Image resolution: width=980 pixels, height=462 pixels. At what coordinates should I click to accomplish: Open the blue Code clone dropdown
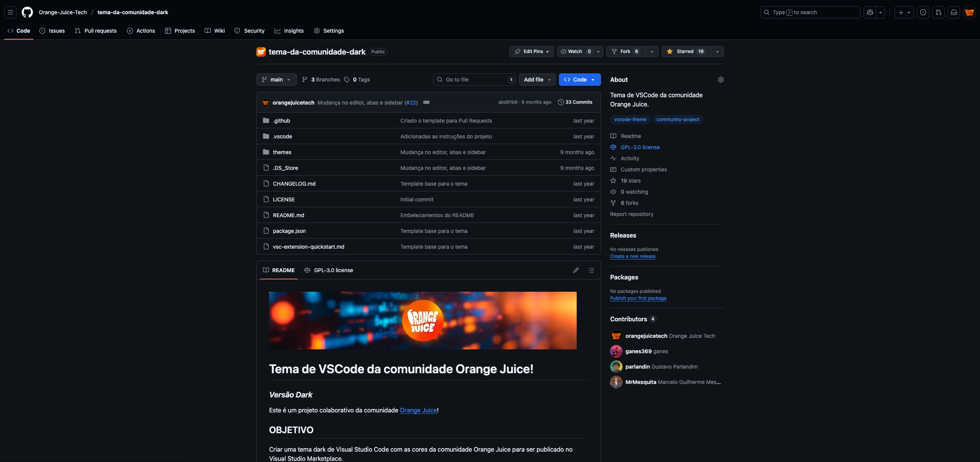coord(579,80)
